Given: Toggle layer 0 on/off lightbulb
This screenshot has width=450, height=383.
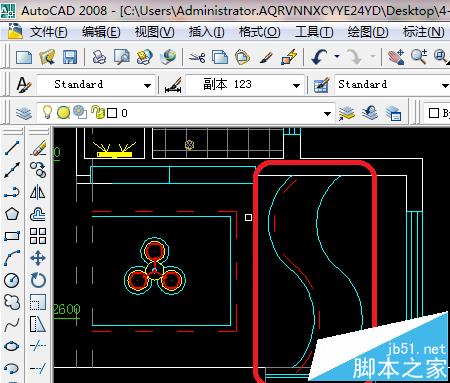Looking at the screenshot, I should [x=48, y=113].
